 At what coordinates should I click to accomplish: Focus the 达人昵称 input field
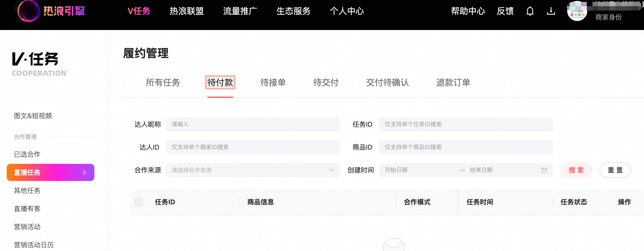(252, 124)
